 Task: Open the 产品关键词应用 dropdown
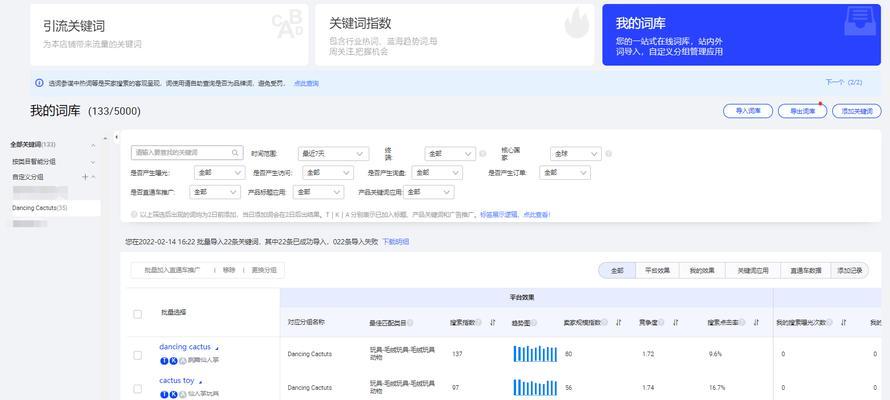click(429, 192)
